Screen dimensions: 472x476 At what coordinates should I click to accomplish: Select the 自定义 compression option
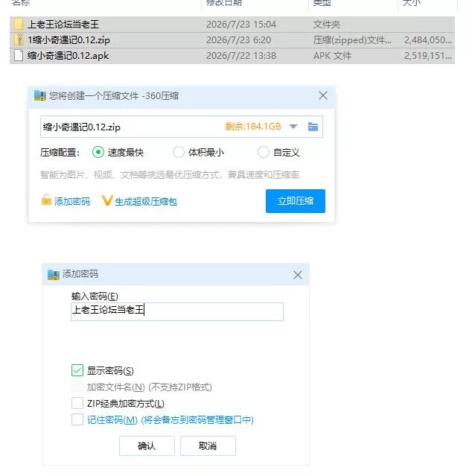(264, 152)
